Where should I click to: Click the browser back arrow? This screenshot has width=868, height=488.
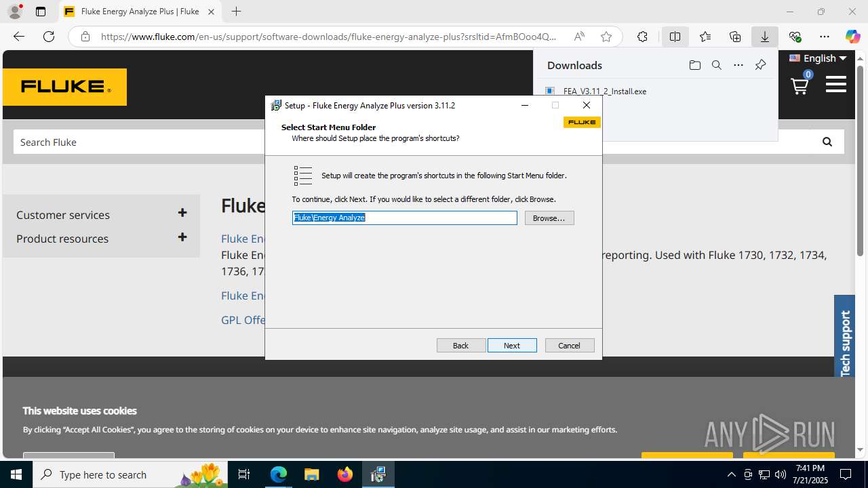pyautogui.click(x=19, y=37)
